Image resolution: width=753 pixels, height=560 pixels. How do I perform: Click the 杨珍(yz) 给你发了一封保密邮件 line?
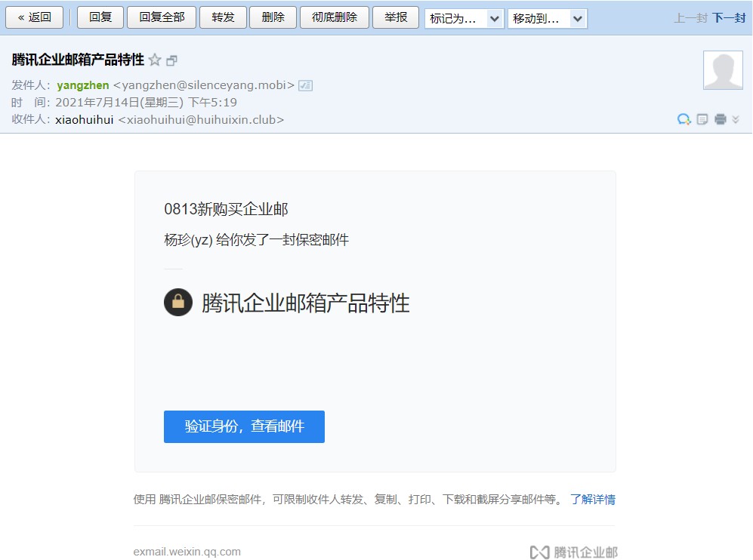[257, 239]
